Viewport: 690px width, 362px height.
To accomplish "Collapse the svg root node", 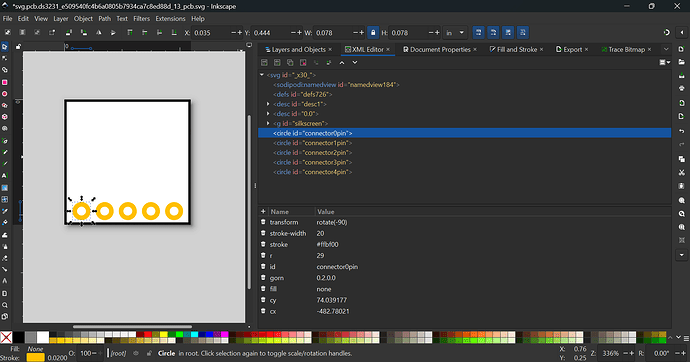I will [262, 75].
